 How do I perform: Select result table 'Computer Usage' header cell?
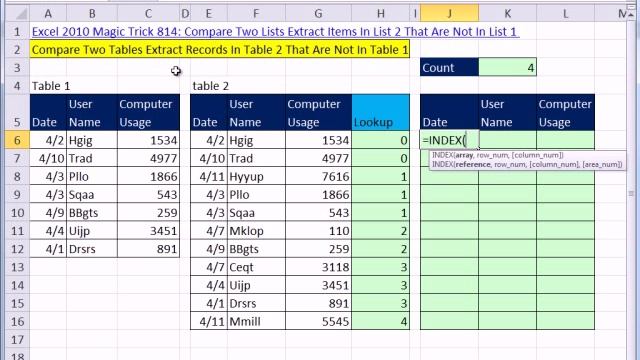coord(566,113)
